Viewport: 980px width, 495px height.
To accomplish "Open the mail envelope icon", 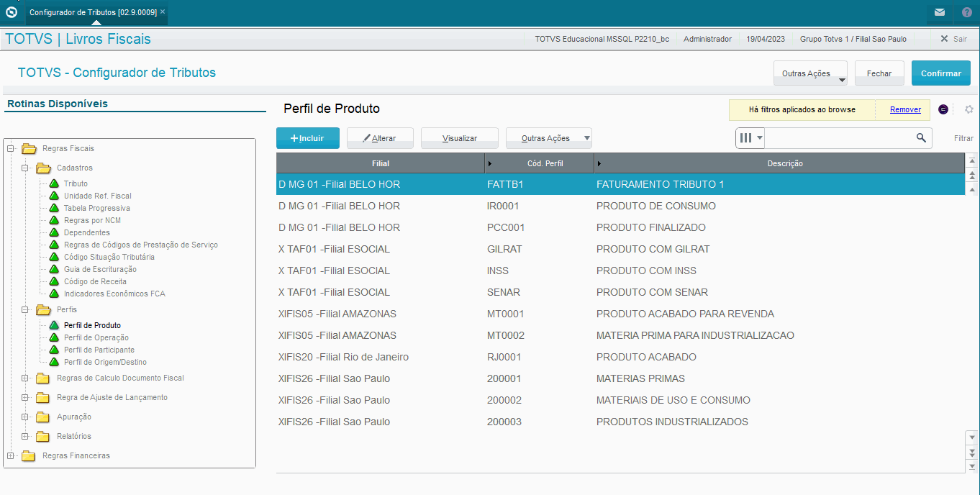I will tap(940, 12).
